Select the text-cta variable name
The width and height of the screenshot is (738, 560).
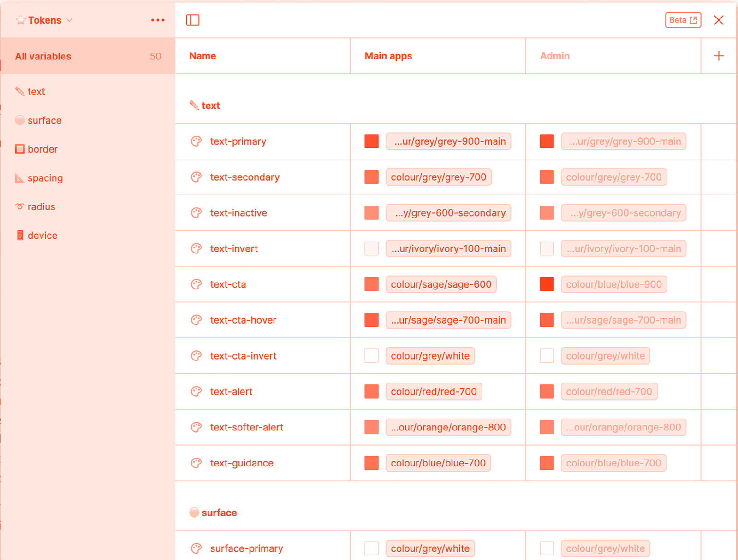pos(228,284)
